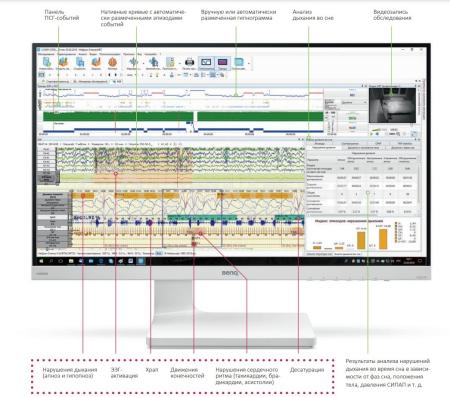450x397 pixels.
Task: Select the Breathing disorders sub-tab
Action: coord(323,147)
